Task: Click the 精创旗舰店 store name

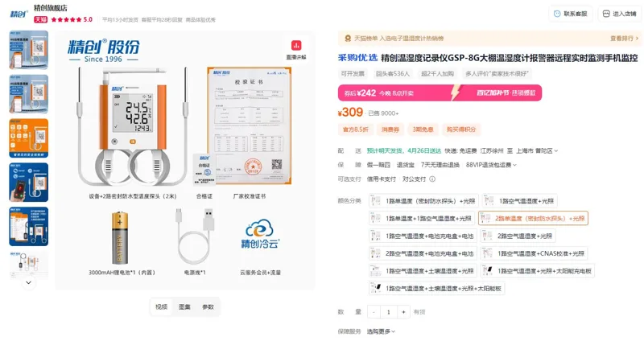Action: pyautogui.click(x=51, y=8)
